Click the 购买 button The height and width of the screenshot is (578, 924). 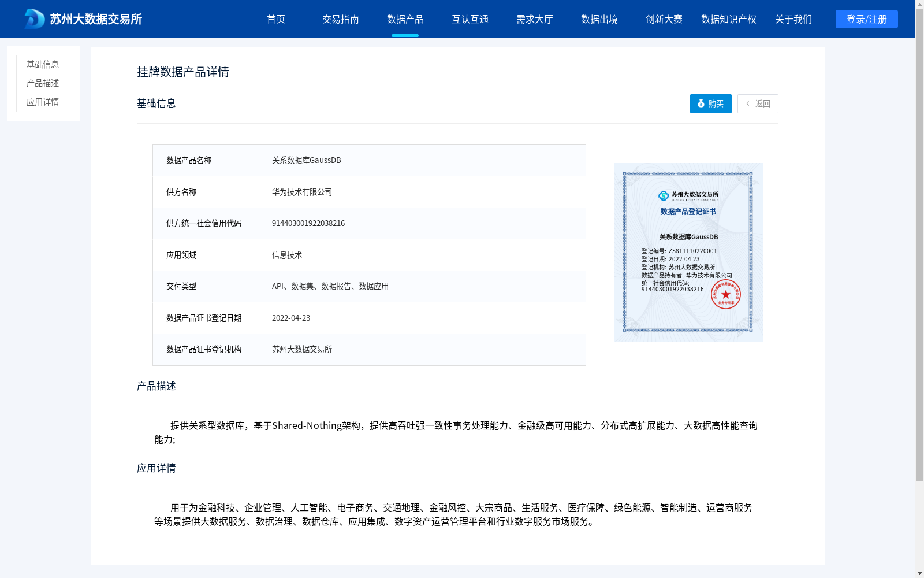pyautogui.click(x=711, y=103)
